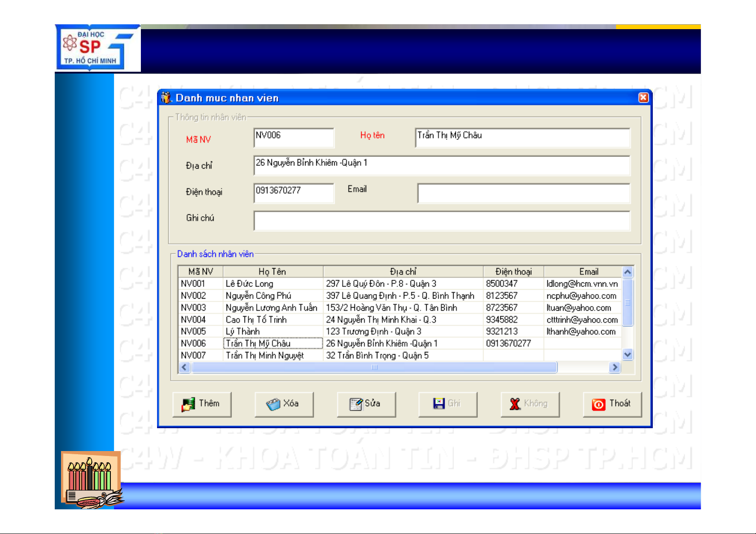Click the Không cancel red X icon
756x534 pixels.
(515, 404)
